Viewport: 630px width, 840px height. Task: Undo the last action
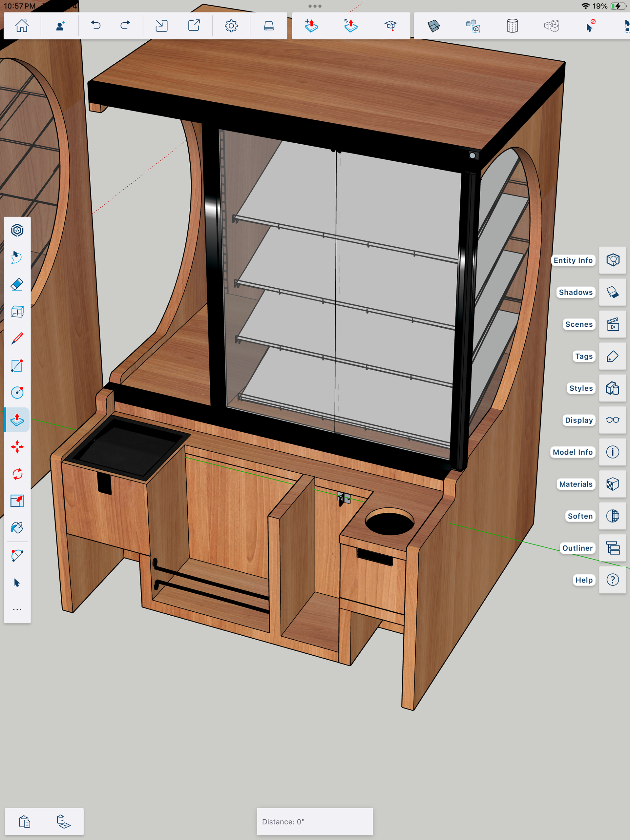coord(95,26)
